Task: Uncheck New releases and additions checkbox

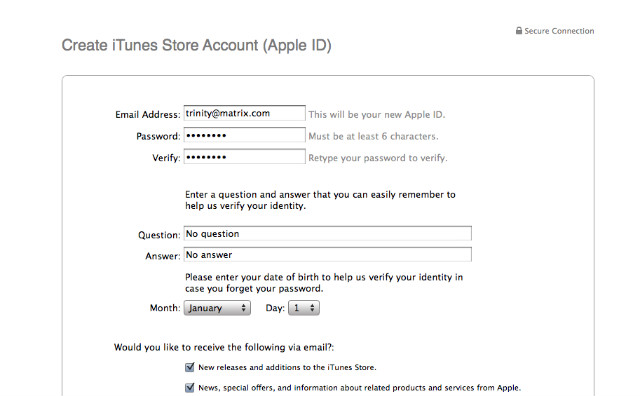Action: click(190, 367)
